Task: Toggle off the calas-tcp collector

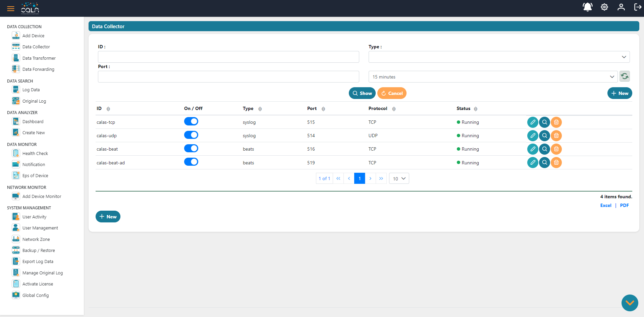Action: tap(191, 121)
